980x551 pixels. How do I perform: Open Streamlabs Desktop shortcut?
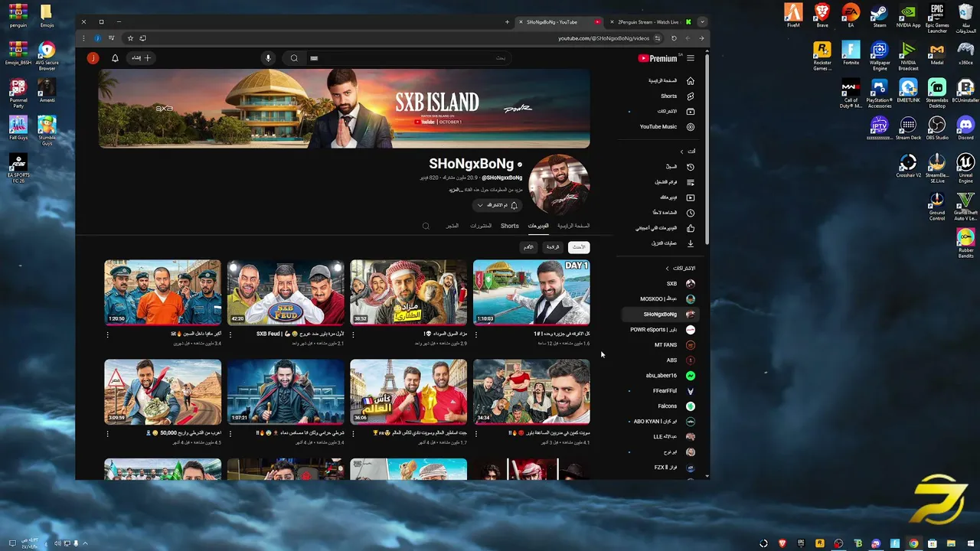[x=937, y=93]
